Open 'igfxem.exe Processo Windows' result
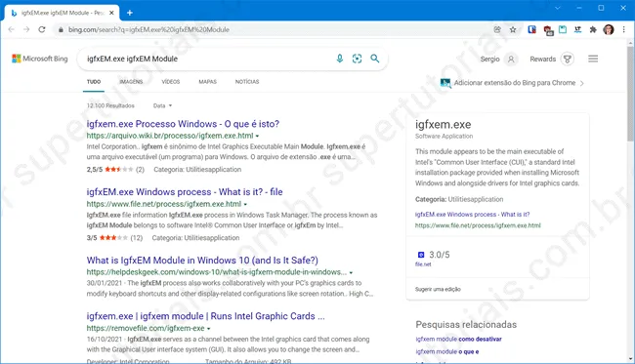635x364 pixels. tap(183, 124)
